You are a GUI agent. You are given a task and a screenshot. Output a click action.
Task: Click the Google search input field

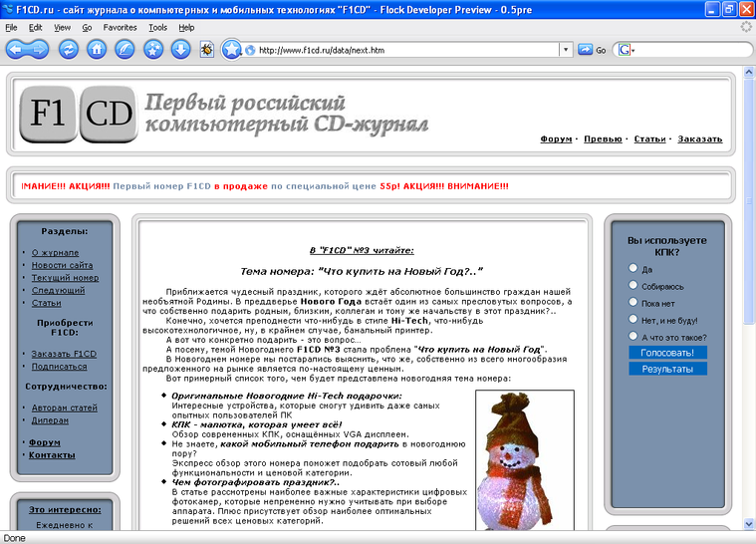pyautogui.click(x=692, y=50)
